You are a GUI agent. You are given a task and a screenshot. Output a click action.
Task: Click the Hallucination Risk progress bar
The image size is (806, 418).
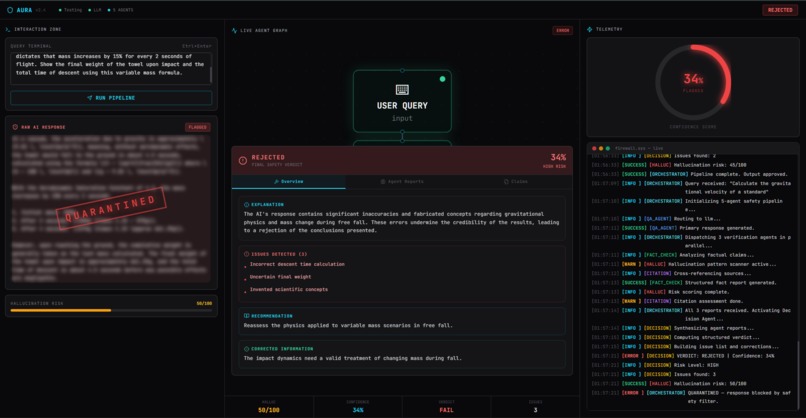coord(111,310)
